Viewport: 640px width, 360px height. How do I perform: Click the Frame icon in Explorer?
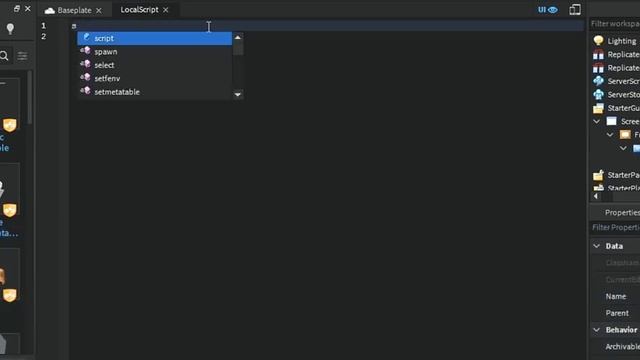pyautogui.click(x=625, y=135)
